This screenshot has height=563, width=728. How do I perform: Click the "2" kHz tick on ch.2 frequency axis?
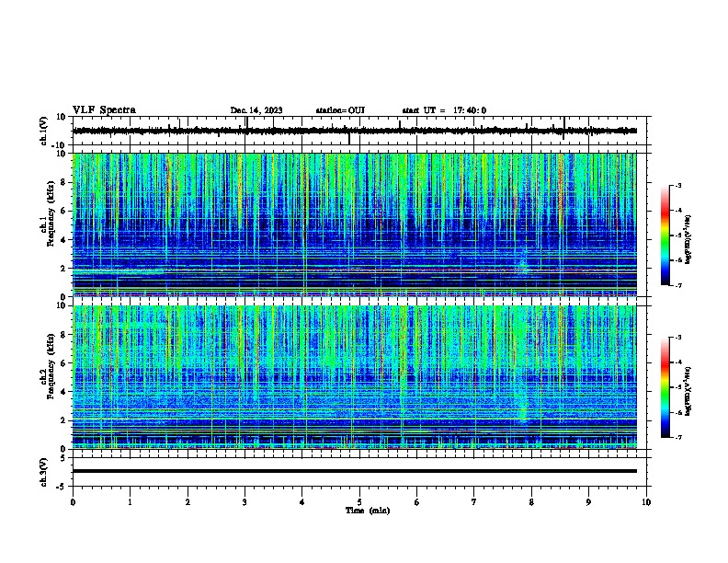[x=64, y=420]
